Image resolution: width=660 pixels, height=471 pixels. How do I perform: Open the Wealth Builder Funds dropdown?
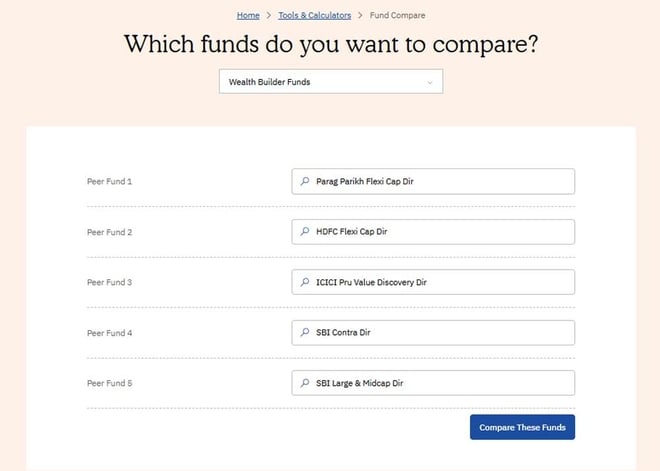pos(330,82)
